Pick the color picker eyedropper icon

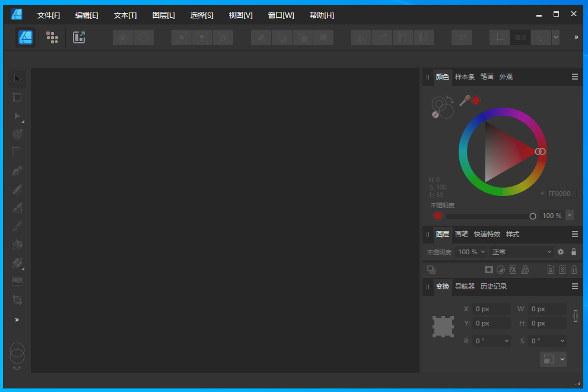pyautogui.click(x=465, y=100)
